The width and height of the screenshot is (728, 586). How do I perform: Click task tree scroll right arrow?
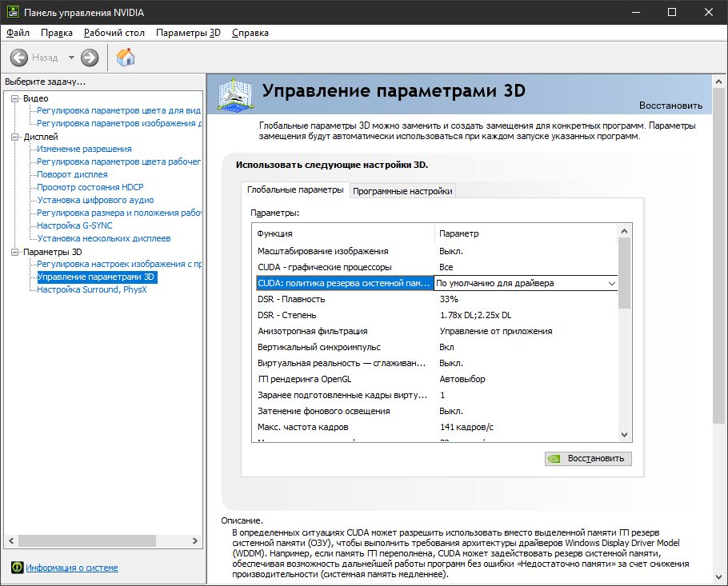pyautogui.click(x=195, y=541)
